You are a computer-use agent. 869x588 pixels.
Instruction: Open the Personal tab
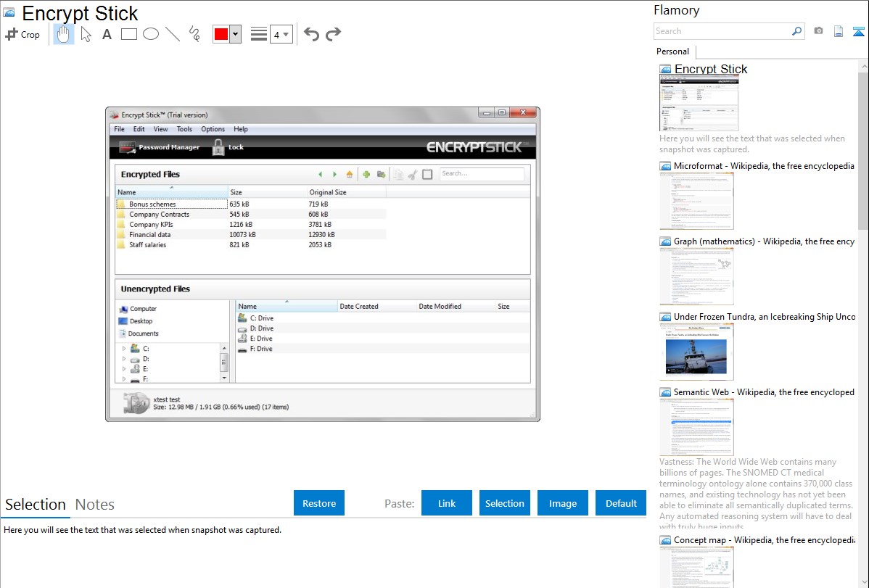coord(672,51)
